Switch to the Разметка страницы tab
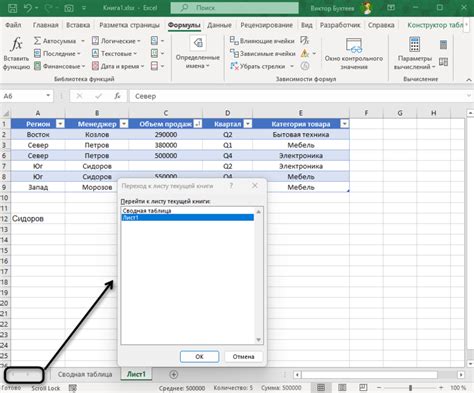474x393 pixels. tap(129, 25)
